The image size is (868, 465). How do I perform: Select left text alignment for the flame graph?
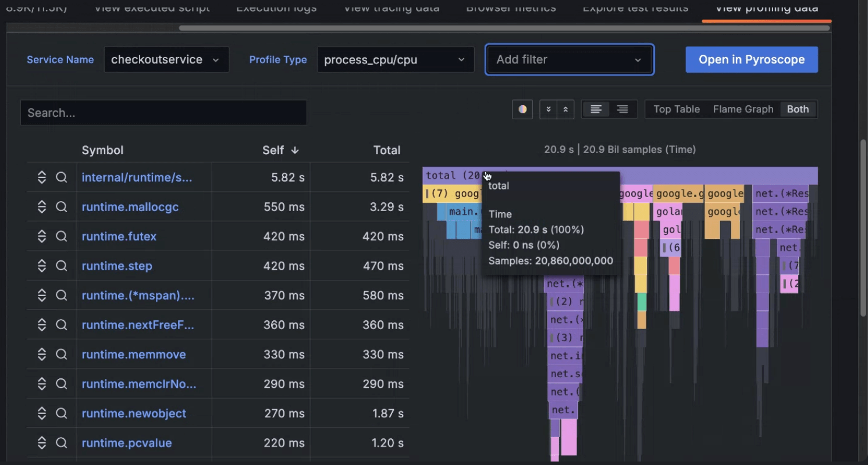pyautogui.click(x=596, y=109)
